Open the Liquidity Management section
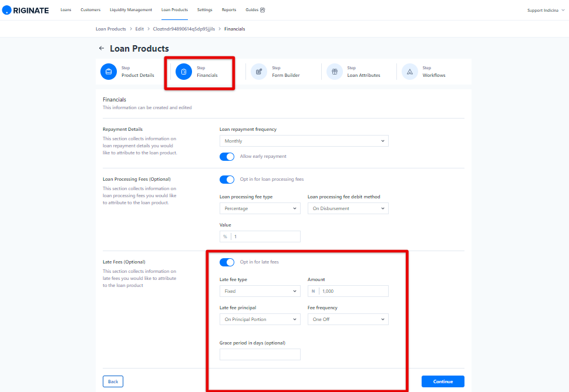 [x=132, y=9]
